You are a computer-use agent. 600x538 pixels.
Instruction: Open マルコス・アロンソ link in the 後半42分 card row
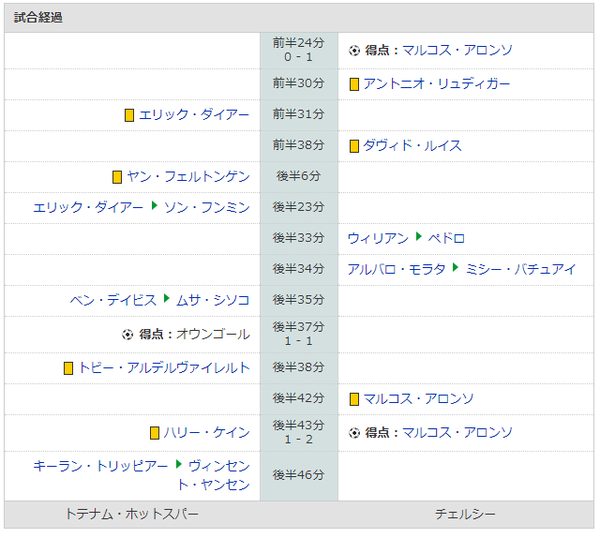[x=418, y=399]
